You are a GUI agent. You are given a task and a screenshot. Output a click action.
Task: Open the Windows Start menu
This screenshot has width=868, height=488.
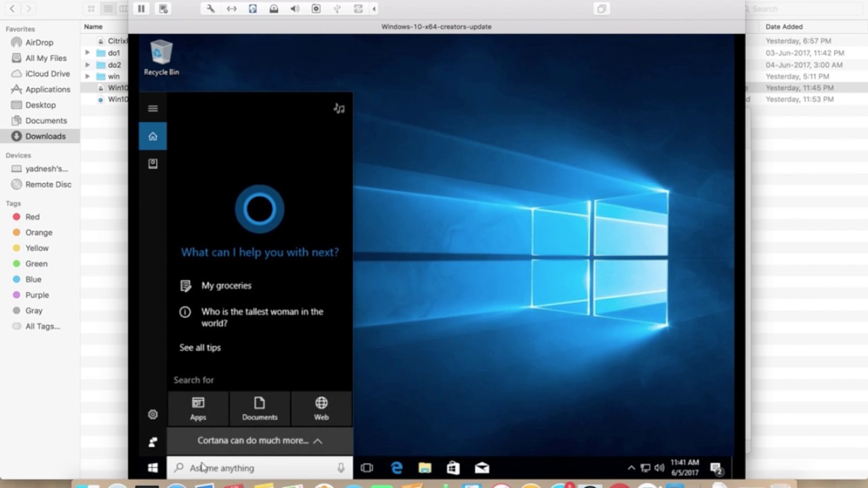[153, 468]
